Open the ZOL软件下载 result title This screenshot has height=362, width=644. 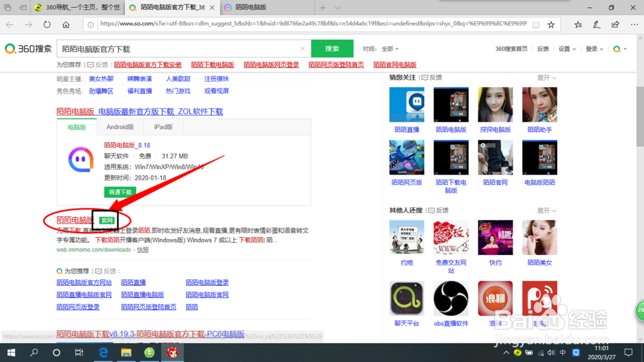140,111
